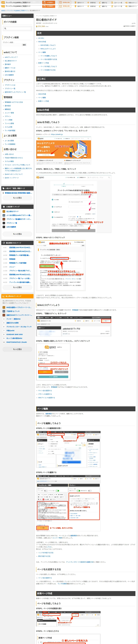
Task: Open ウイルス・スパイウェア対策について sidebar link
Action: tap(18, 165)
